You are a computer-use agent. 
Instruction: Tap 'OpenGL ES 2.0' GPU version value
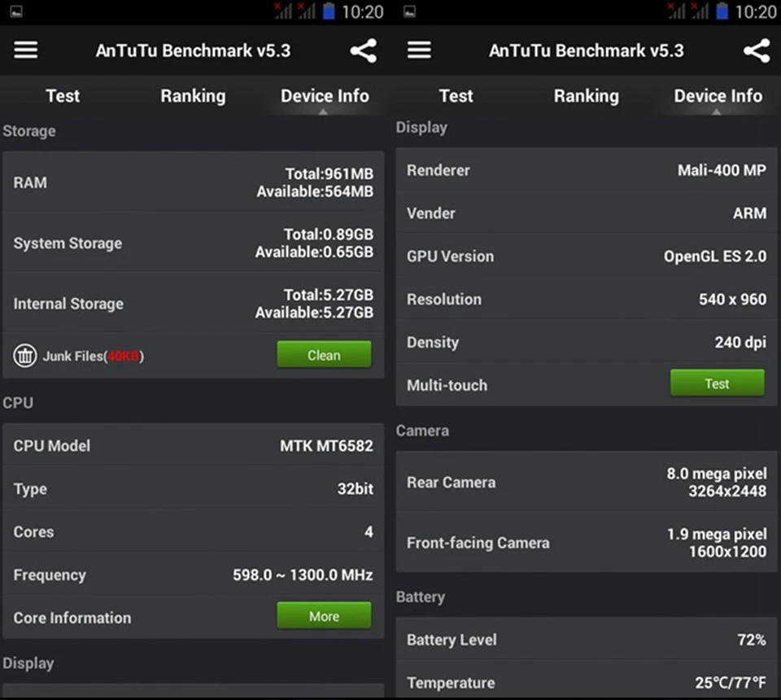click(715, 256)
